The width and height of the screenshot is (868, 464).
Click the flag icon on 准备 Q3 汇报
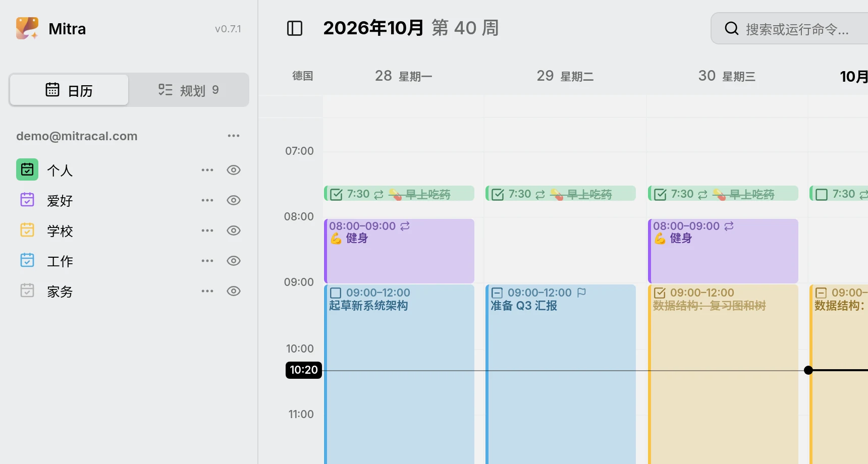(581, 293)
